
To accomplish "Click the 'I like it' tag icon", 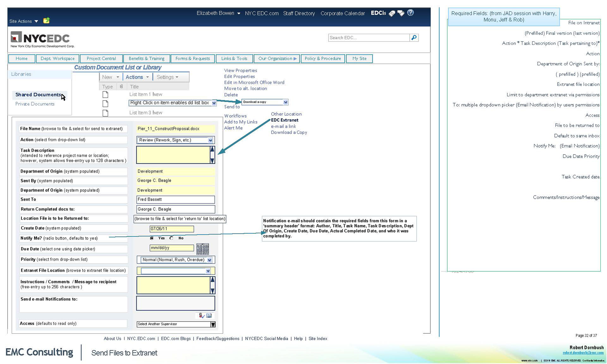I will (x=392, y=13).
